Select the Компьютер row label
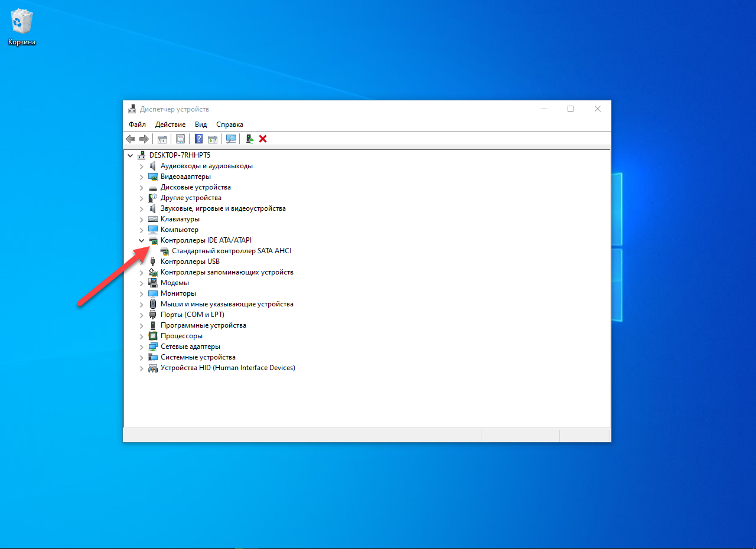Screen dimensions: 756x549 click(x=180, y=230)
